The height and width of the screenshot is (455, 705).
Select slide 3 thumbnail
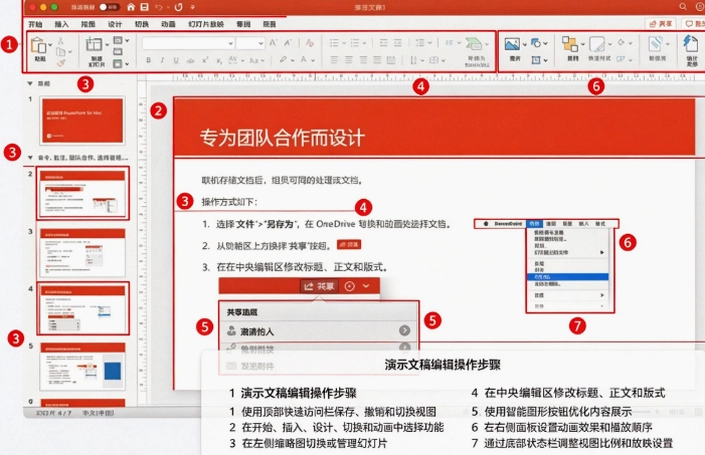tap(82, 252)
